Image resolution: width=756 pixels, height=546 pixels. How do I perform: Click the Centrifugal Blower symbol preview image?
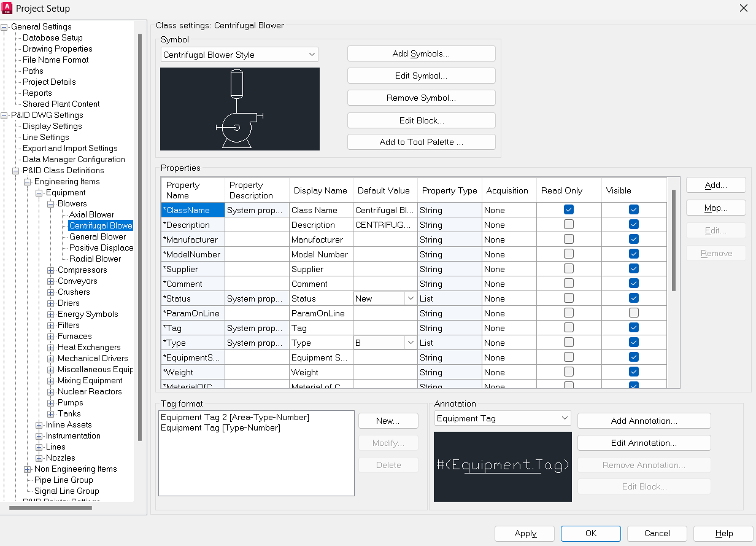click(x=239, y=109)
